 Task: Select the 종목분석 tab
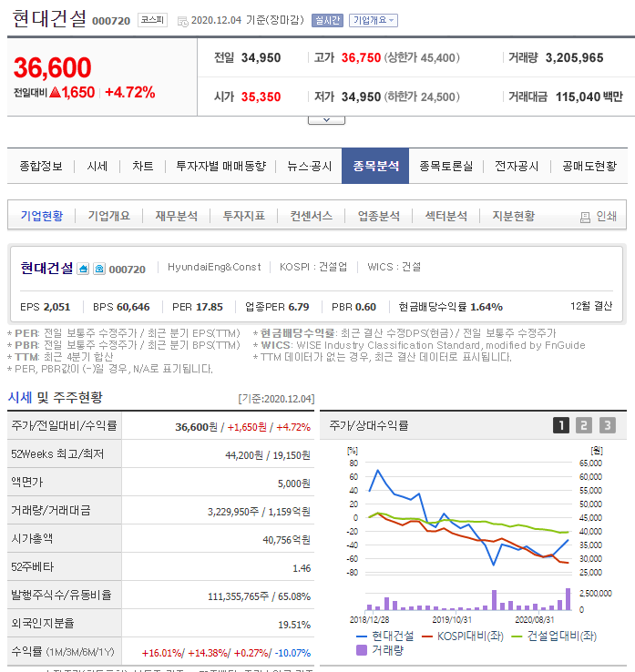pyautogui.click(x=375, y=167)
